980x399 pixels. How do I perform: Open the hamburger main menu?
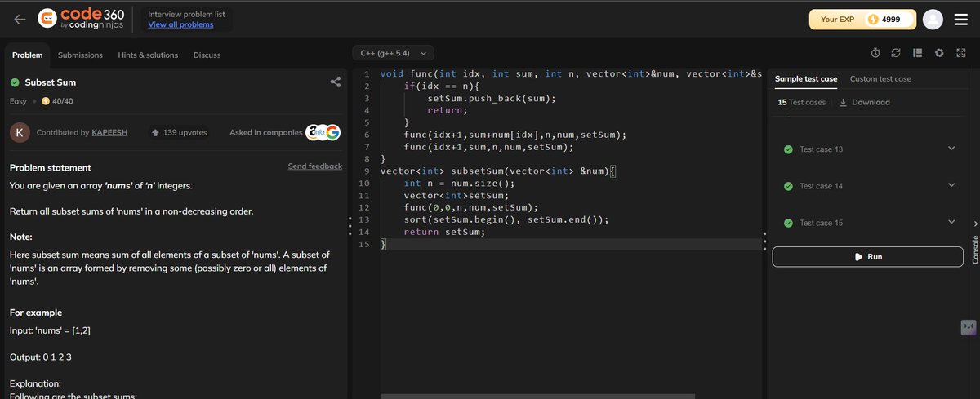(961, 19)
